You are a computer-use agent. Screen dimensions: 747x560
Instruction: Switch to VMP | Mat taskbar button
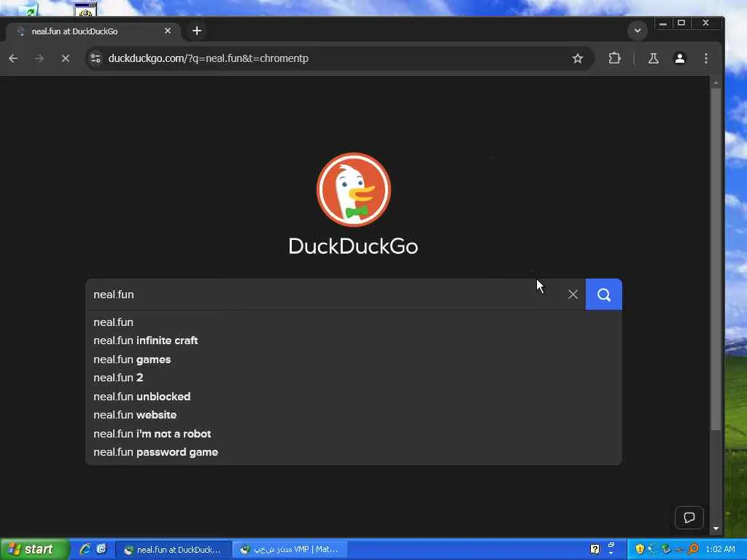pyautogui.click(x=290, y=550)
